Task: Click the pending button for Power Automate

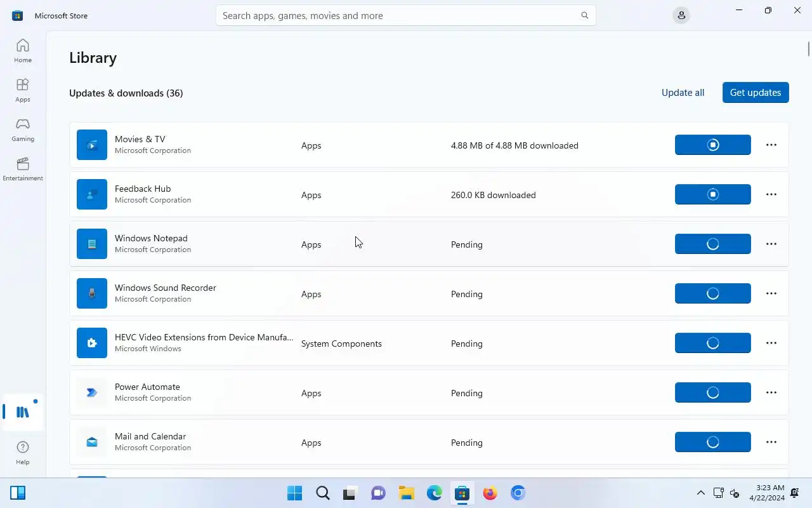Action: (x=713, y=392)
